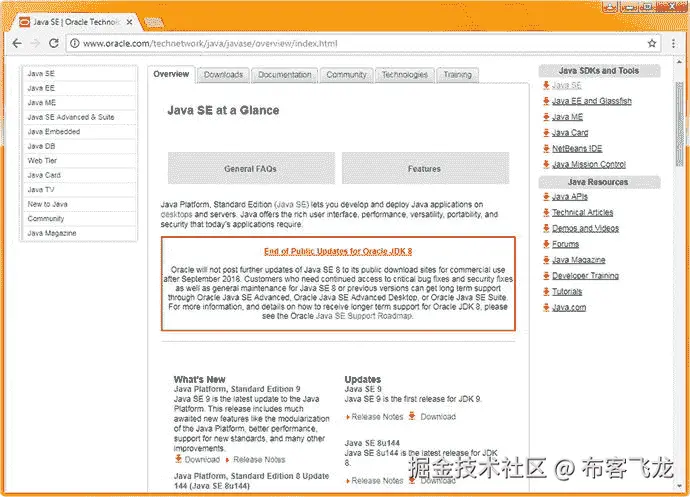690x497 pixels.
Task: Click download icon beside Java Mission Control
Action: tap(546, 164)
